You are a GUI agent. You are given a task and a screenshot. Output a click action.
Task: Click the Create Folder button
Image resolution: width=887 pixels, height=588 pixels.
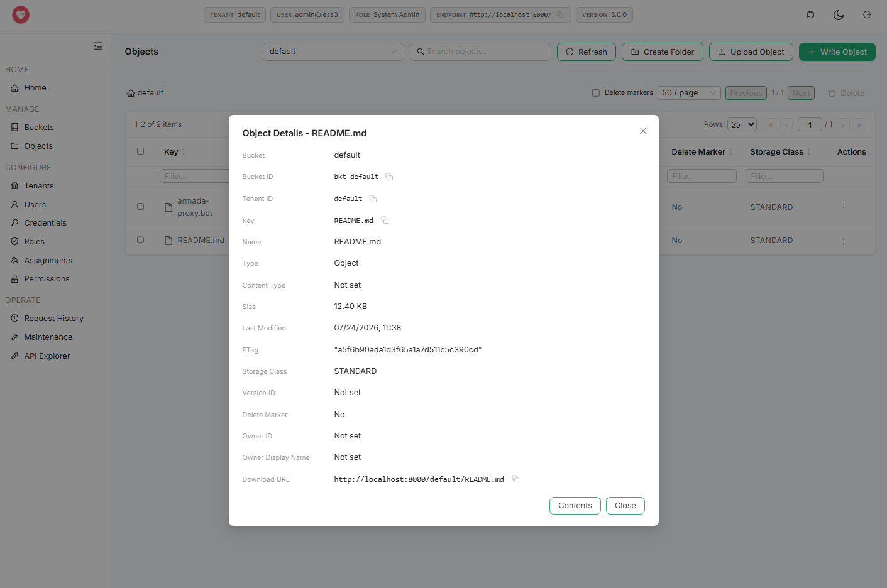663,52
